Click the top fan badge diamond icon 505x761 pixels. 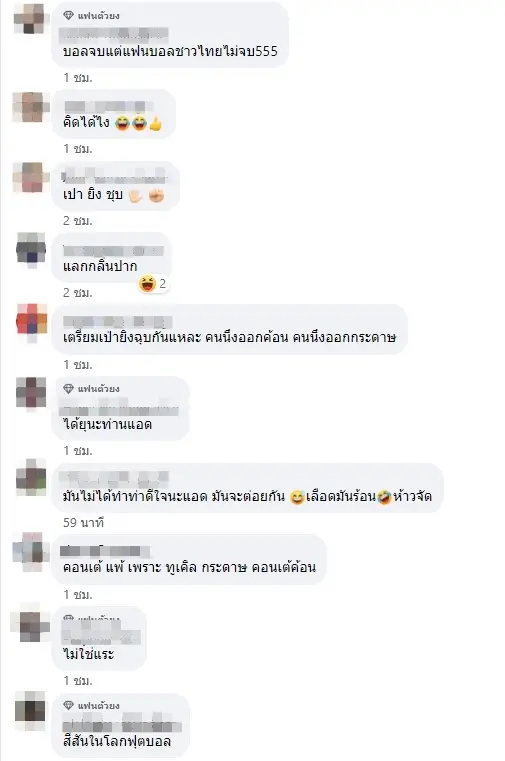(68, 16)
